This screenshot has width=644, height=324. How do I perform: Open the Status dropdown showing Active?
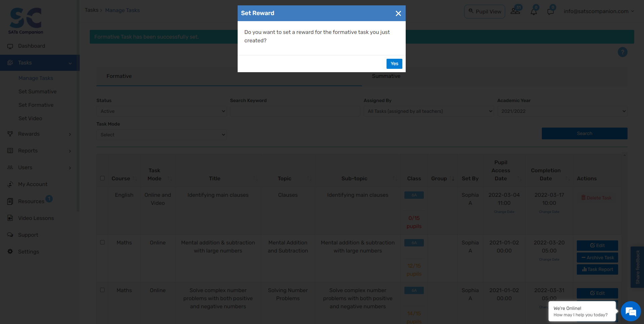click(162, 111)
